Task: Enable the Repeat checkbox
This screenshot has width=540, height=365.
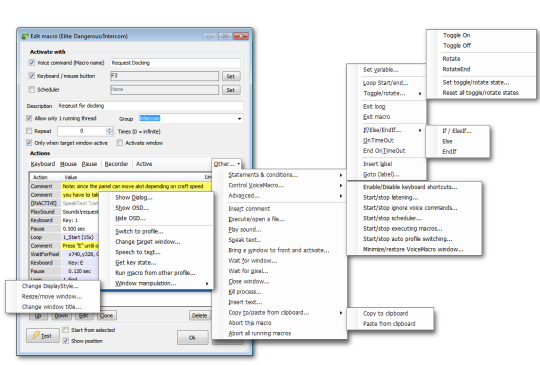Action: coord(29,131)
